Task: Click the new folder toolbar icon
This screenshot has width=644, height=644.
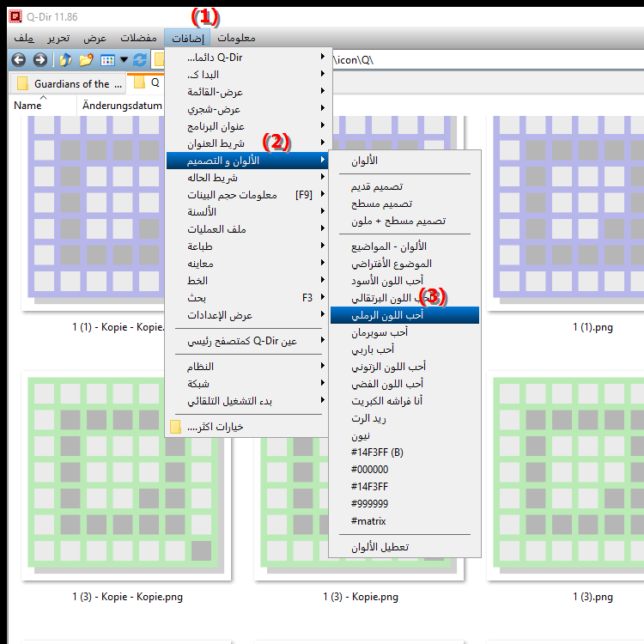Action: (86, 60)
